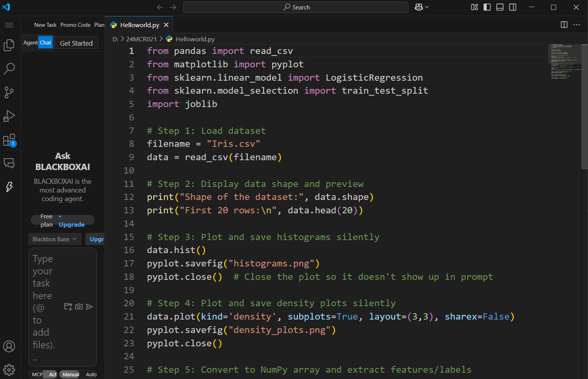Viewport: 588px width, 379px height.
Task: Send the Blackbox task message
Action: [89, 307]
